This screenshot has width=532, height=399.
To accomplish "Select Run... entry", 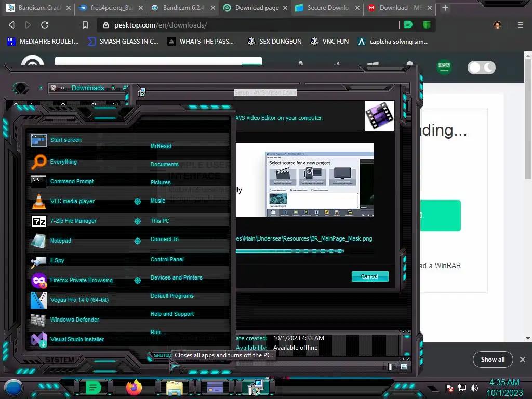I will [157, 332].
